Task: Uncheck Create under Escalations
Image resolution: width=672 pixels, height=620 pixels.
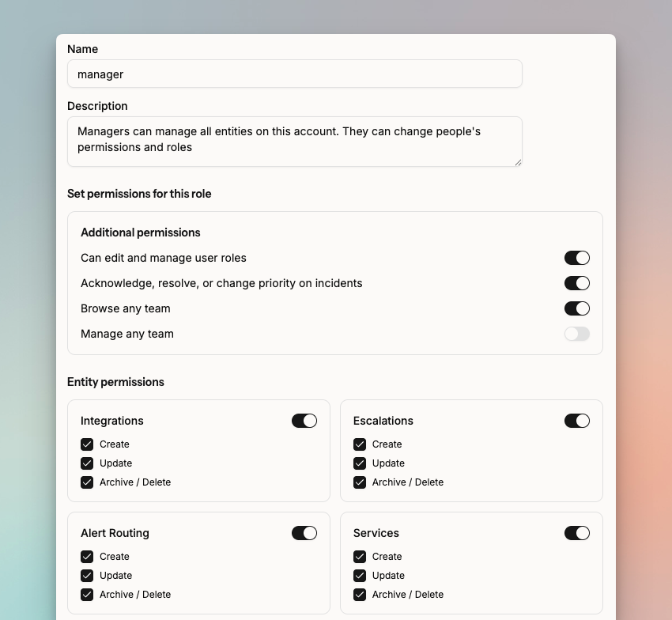Action: [360, 444]
